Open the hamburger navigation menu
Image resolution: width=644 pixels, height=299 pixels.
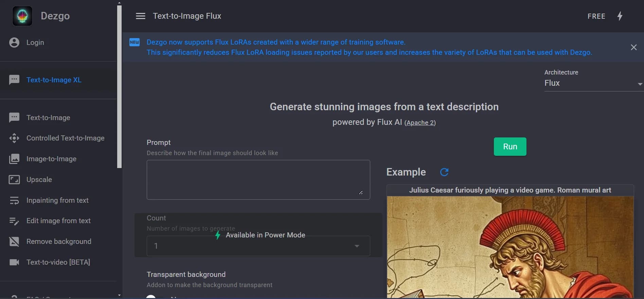click(x=141, y=16)
